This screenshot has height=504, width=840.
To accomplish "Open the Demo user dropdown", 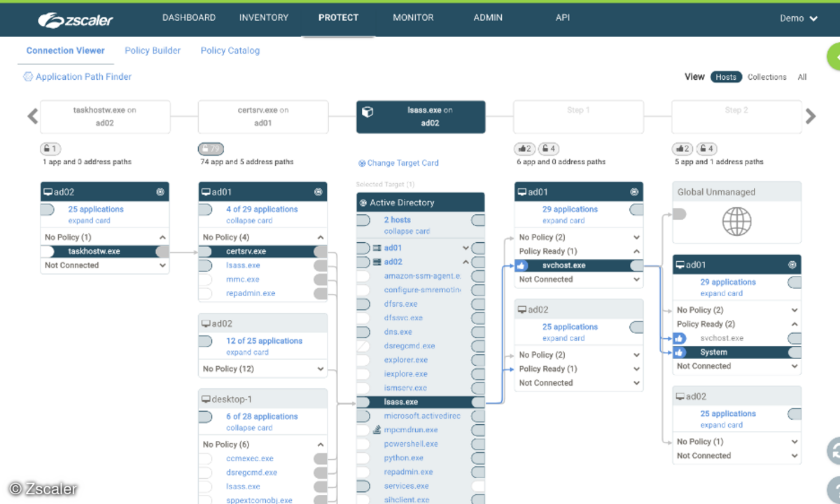I will 799,18.
